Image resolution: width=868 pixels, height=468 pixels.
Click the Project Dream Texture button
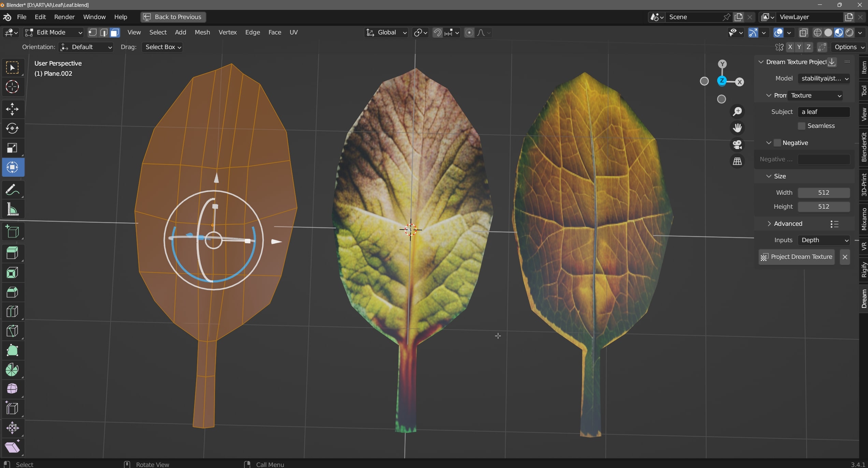click(796, 257)
